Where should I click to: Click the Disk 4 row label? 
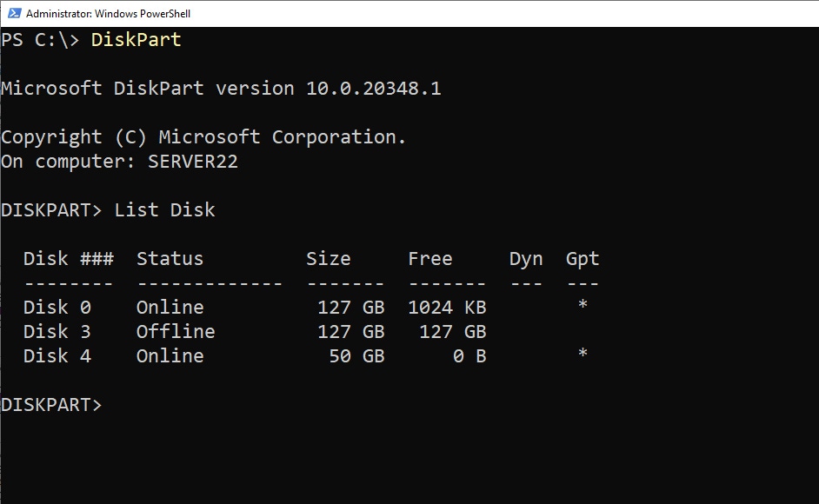point(57,356)
